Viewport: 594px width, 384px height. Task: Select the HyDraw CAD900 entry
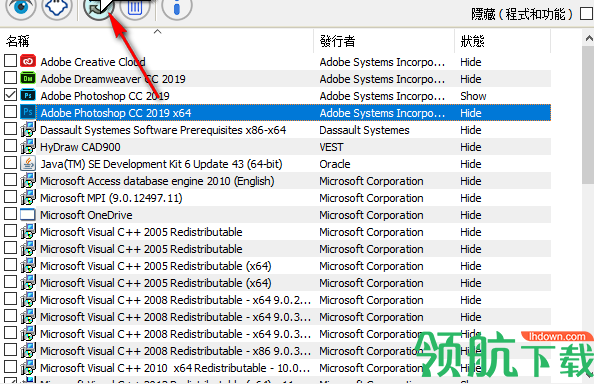[80, 147]
